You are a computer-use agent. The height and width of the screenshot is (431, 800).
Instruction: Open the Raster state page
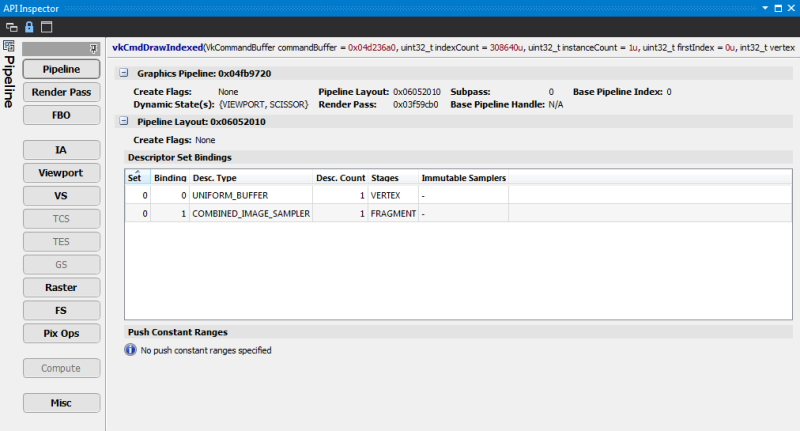61,288
